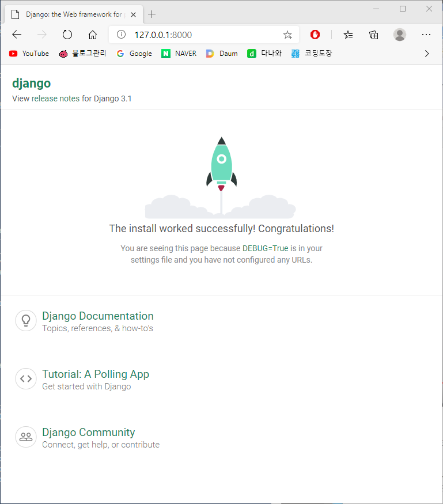Image resolution: width=443 pixels, height=504 pixels.
Task: Open the red ad blocker extension icon
Action: (315, 35)
